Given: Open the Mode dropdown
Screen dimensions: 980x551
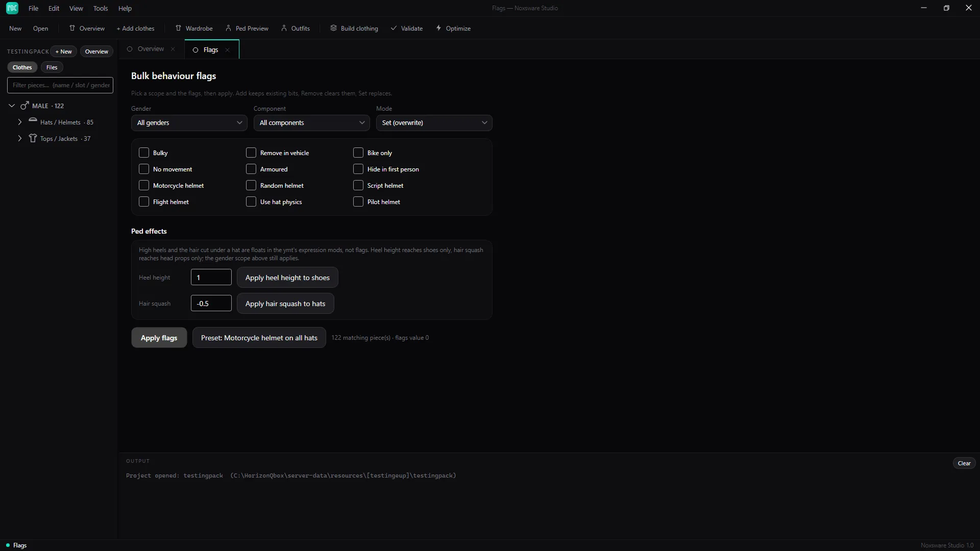Looking at the screenshot, I should tap(434, 123).
